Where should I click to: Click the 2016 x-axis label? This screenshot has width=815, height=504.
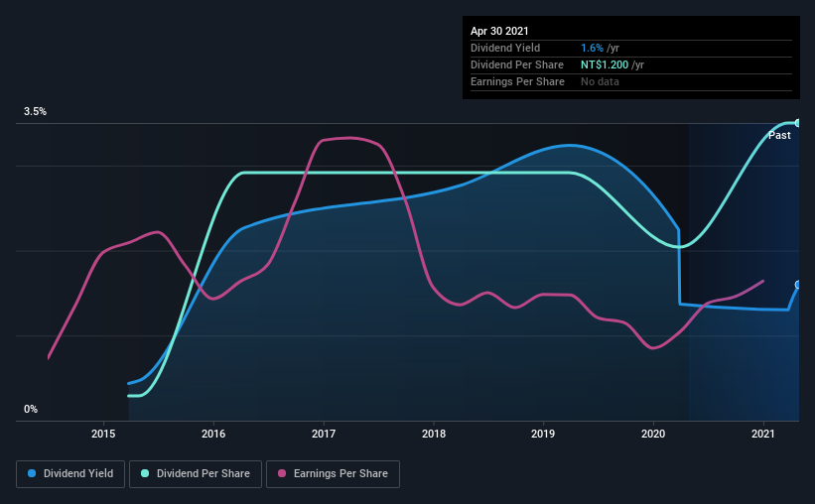coord(213,434)
